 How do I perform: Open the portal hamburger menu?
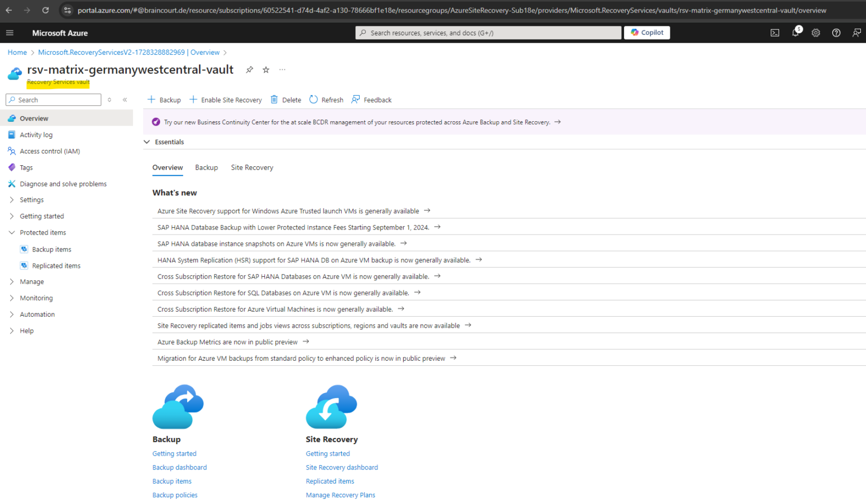(10, 33)
